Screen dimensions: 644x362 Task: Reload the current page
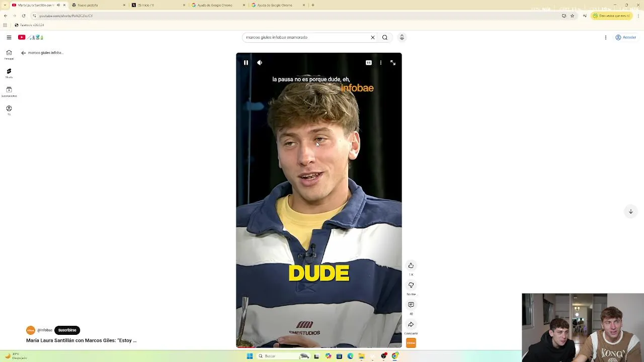click(x=23, y=16)
